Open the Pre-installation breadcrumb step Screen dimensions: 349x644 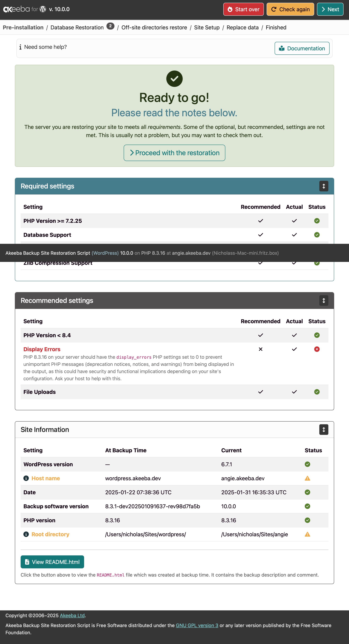[23, 27]
